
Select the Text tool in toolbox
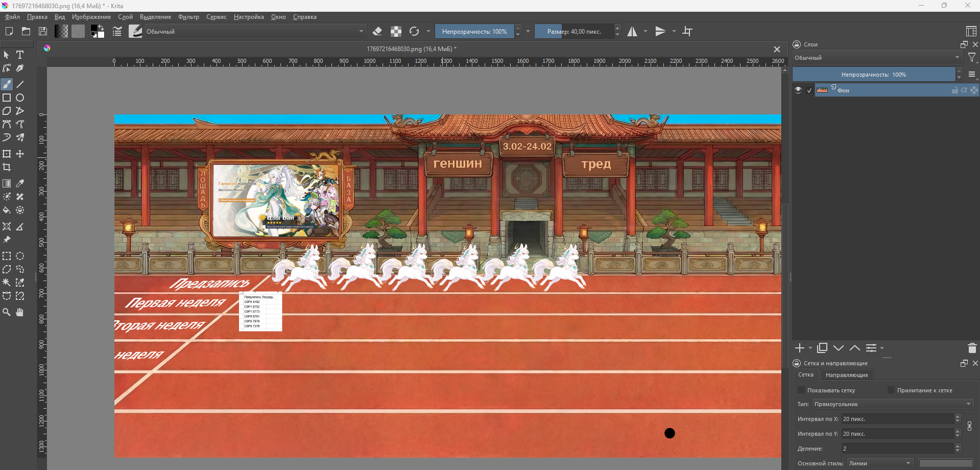tap(20, 55)
